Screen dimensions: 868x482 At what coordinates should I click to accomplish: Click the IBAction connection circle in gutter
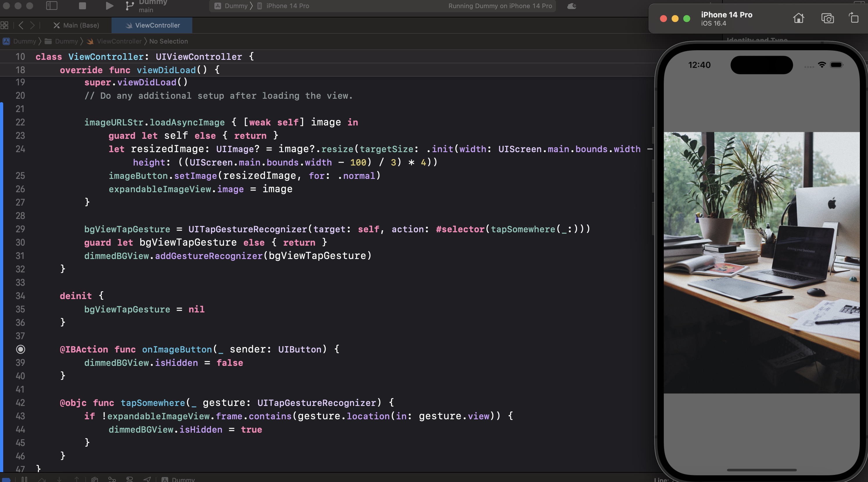pos(21,349)
